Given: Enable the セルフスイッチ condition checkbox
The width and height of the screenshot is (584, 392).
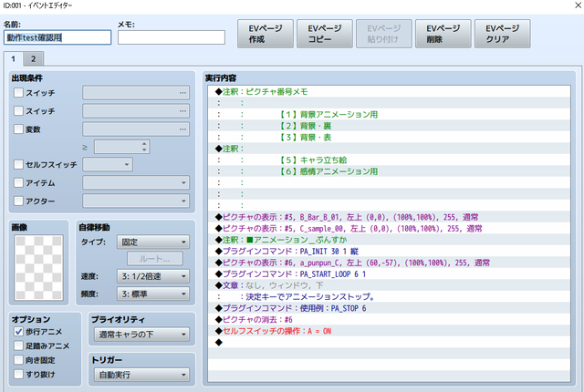Looking at the screenshot, I should point(18,164).
